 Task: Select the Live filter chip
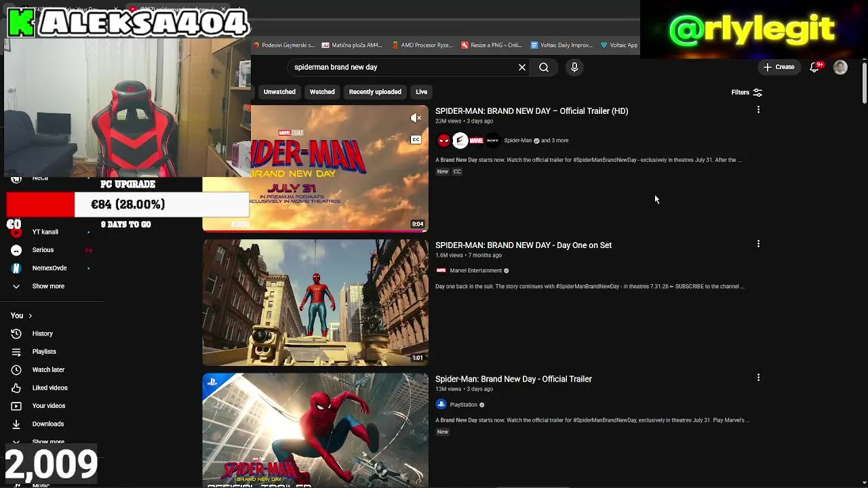tap(421, 91)
